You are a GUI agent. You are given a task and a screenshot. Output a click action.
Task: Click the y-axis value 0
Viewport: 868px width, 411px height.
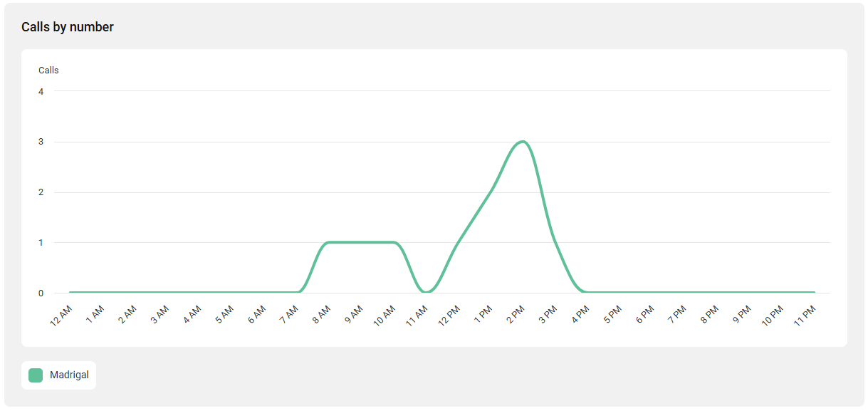click(41, 293)
